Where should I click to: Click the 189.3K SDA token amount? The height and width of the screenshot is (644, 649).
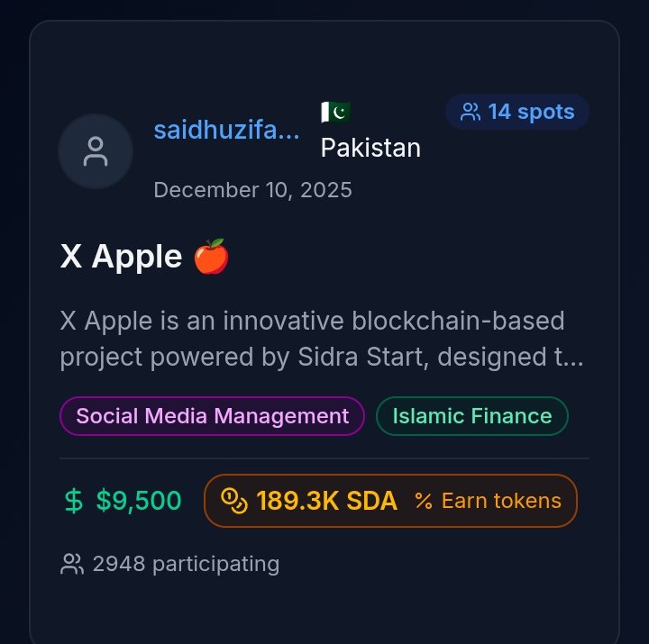(326, 501)
